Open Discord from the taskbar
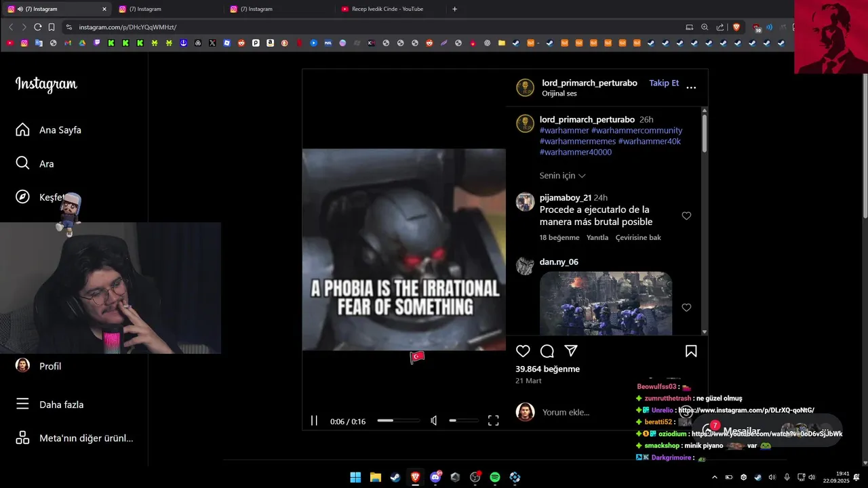This screenshot has width=868, height=488. tap(435, 477)
